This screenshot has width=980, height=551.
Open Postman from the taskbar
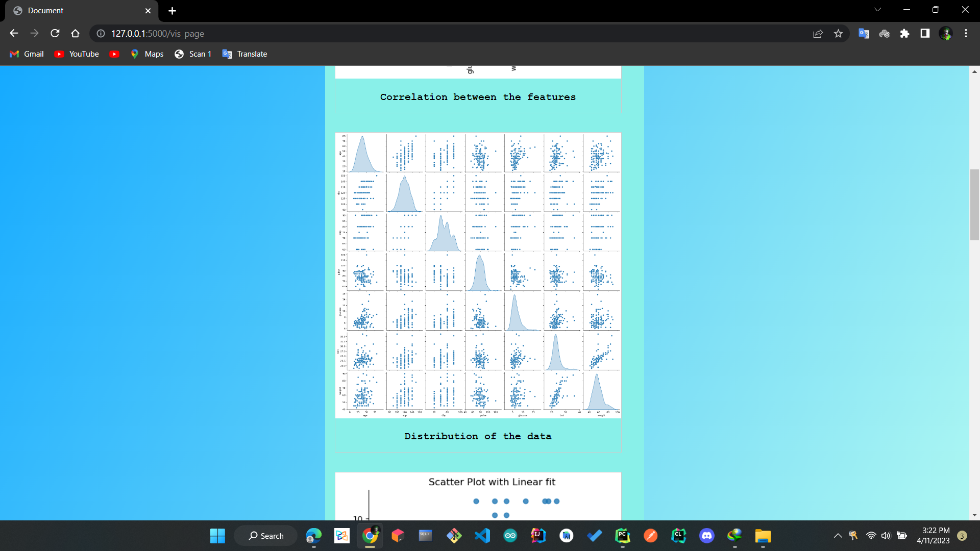(x=651, y=536)
